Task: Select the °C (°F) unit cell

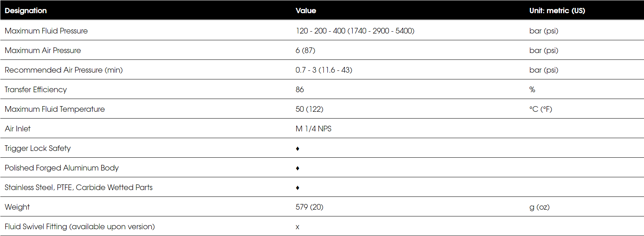Action: [x=540, y=109]
